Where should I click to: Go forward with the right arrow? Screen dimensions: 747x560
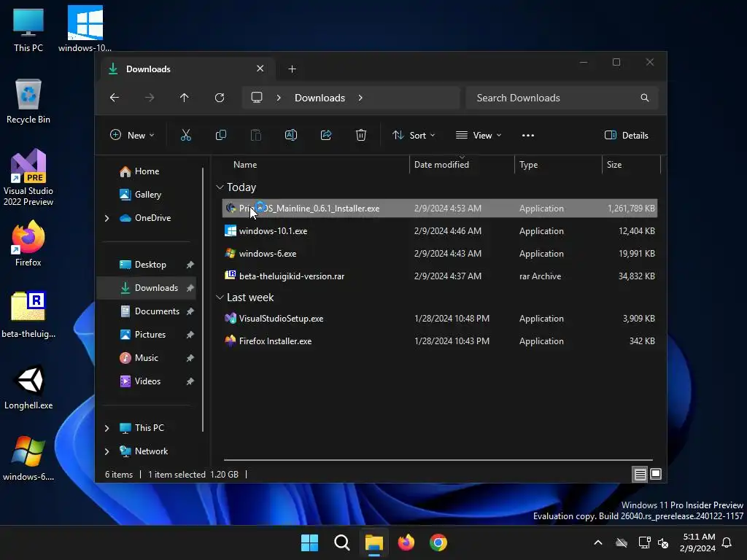pyautogui.click(x=150, y=98)
